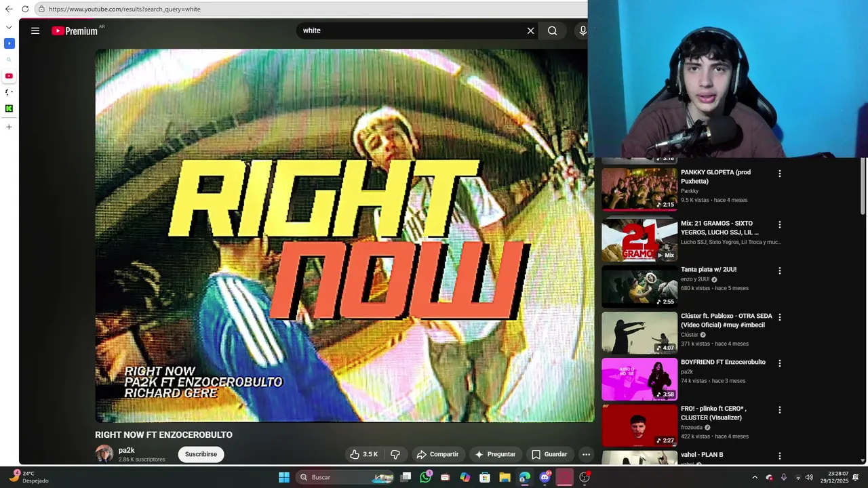The width and height of the screenshot is (868, 488).
Task: Click the YouTube search magnifier button
Action: point(553,30)
